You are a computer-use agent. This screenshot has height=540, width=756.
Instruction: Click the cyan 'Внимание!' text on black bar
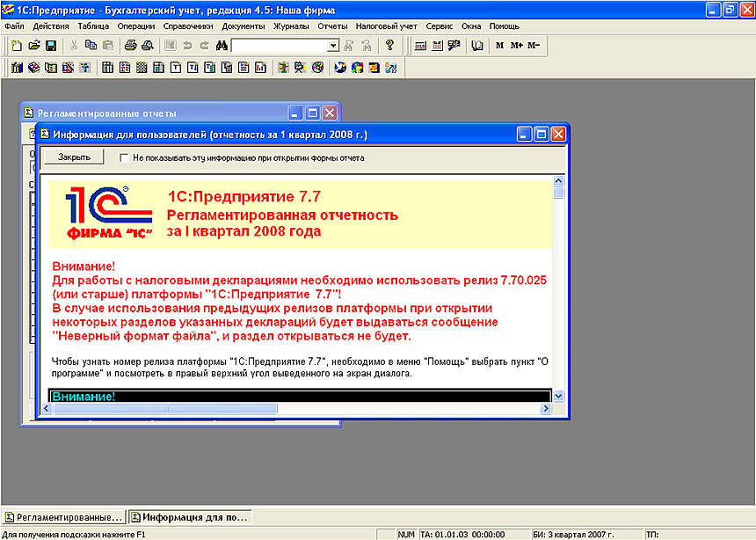84,396
